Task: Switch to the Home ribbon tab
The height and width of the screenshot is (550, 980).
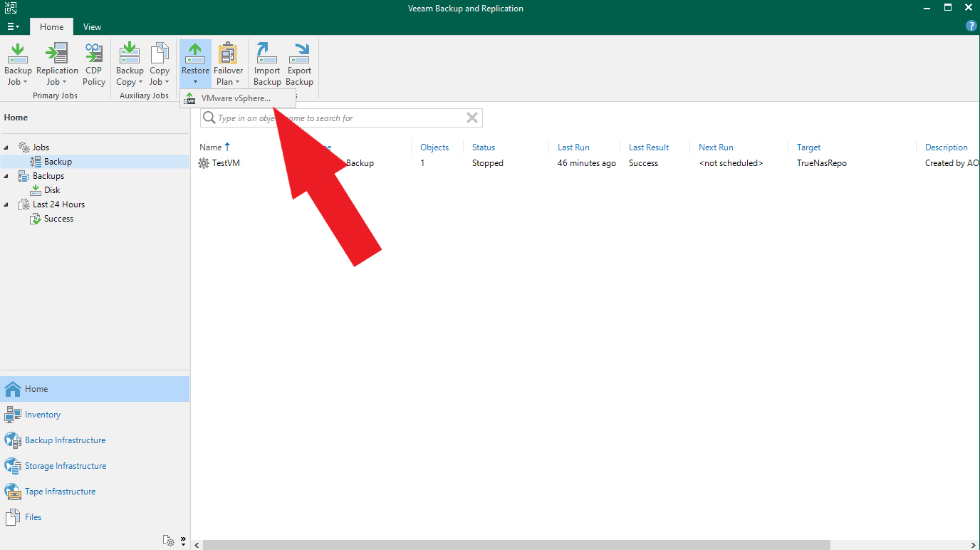Action: 51,27
